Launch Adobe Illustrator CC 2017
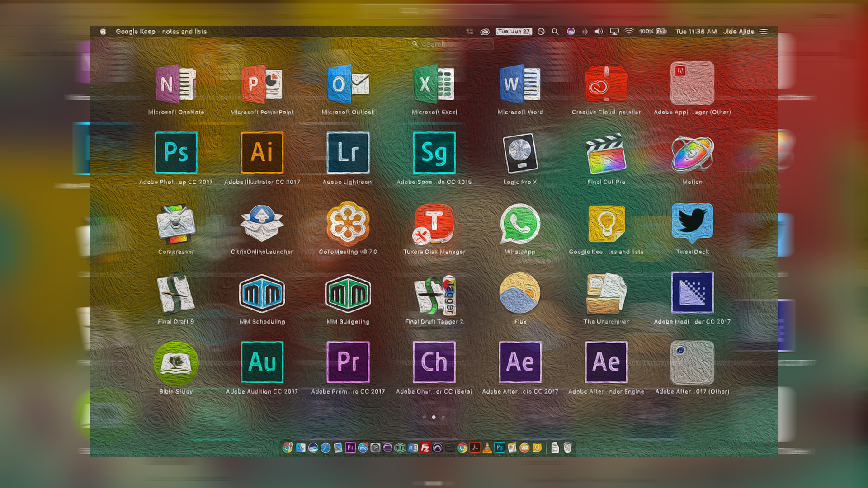Image resolution: width=868 pixels, height=488 pixels. pos(262,153)
